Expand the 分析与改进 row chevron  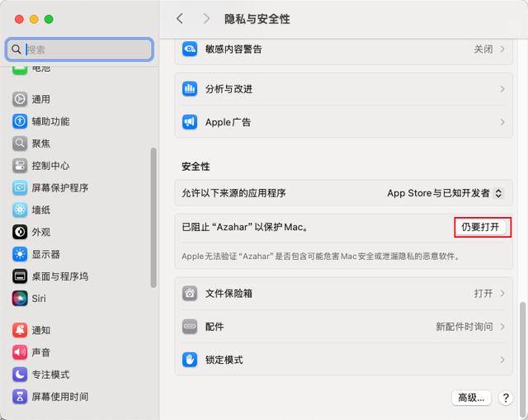tap(502, 89)
